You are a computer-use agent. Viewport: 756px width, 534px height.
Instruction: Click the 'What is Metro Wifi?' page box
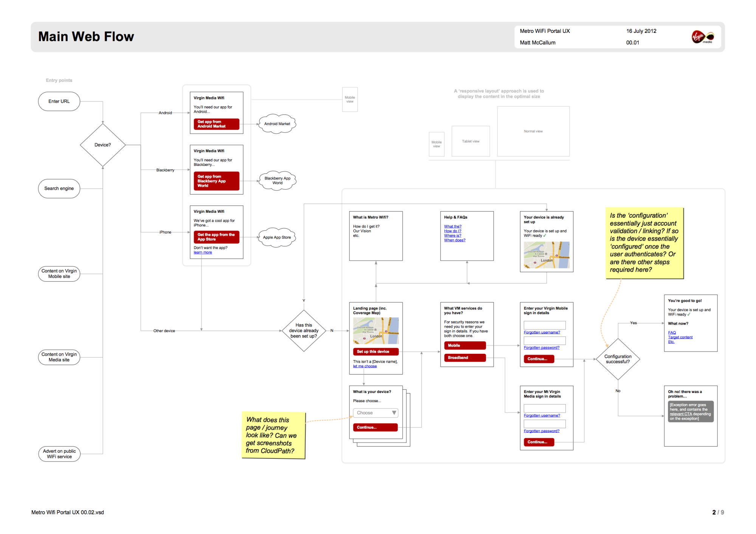pyautogui.click(x=376, y=236)
